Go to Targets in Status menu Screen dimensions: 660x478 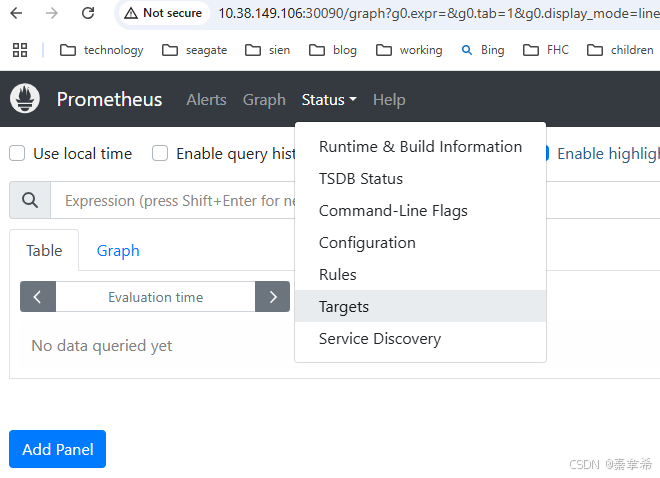coord(420,306)
